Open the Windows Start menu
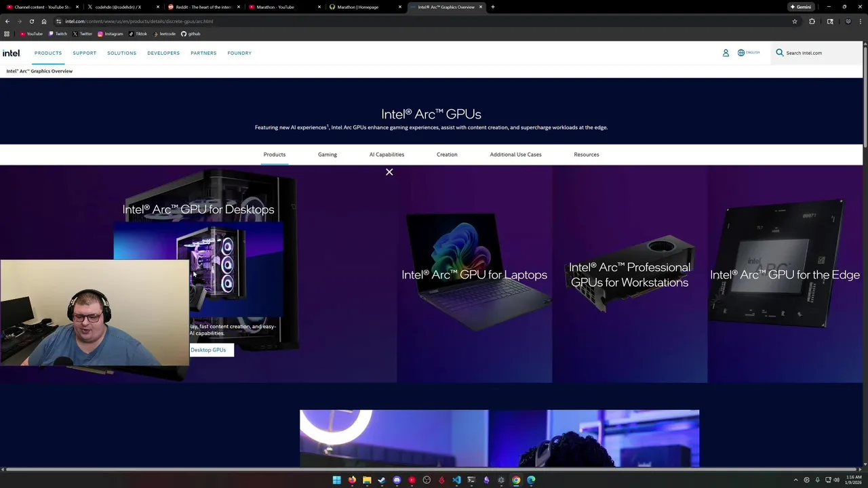 [337, 480]
